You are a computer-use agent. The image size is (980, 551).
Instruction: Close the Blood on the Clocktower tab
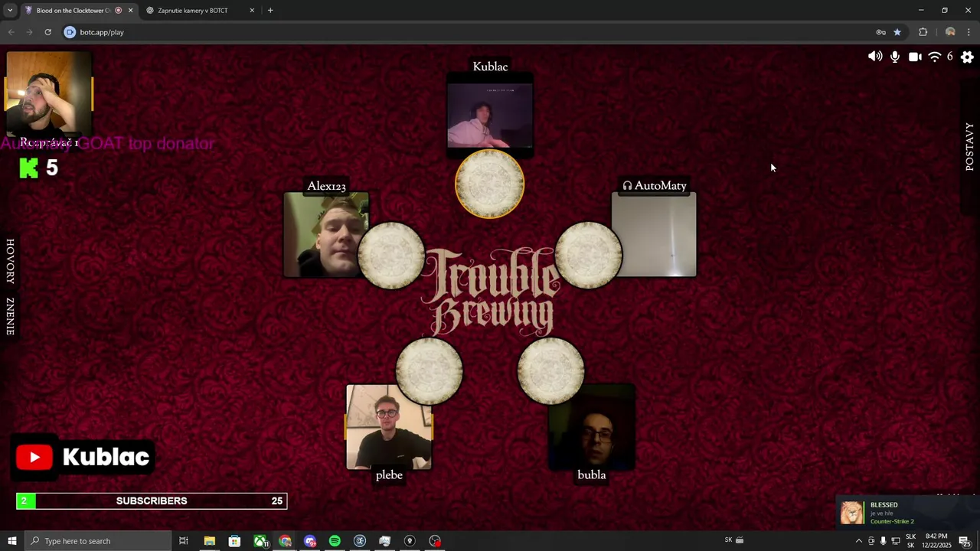tap(130, 11)
